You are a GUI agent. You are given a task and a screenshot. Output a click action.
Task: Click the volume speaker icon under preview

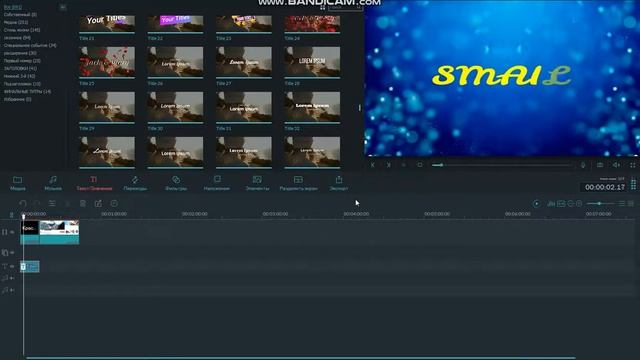click(616, 165)
